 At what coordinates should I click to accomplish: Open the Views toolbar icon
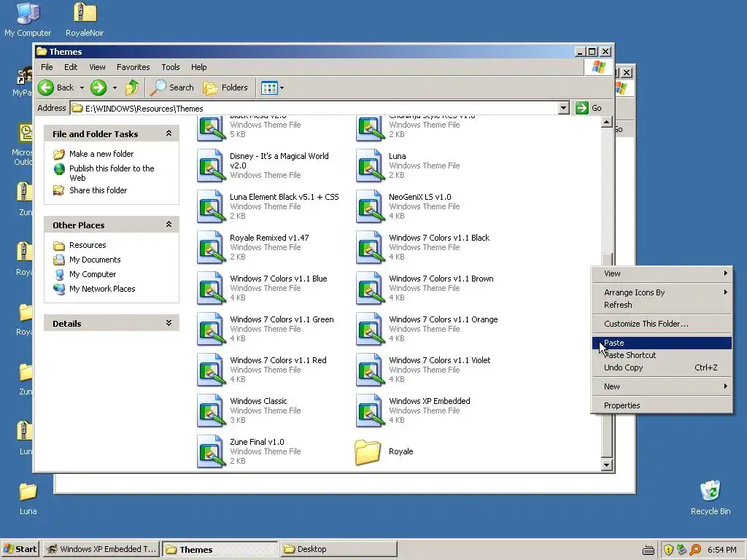coord(269,87)
